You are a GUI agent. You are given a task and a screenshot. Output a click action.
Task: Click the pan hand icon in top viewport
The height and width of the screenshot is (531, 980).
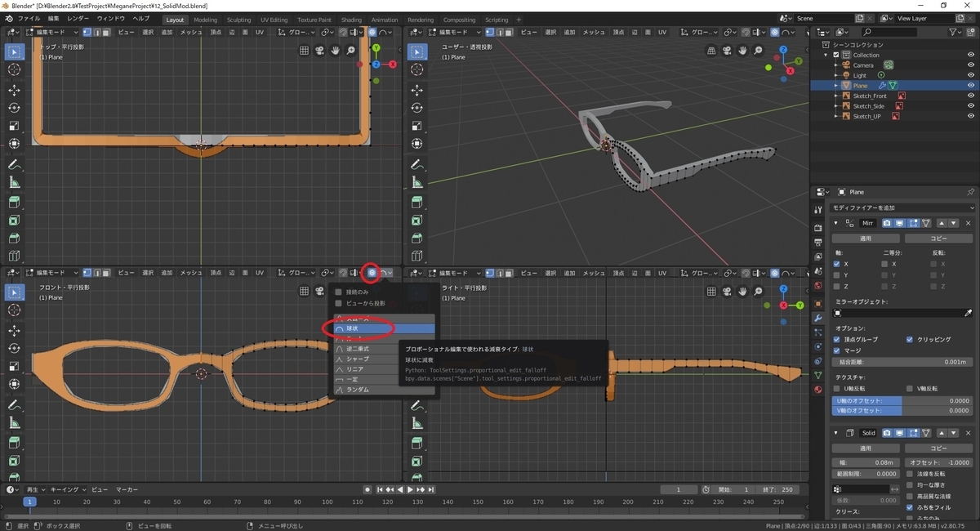[x=335, y=51]
